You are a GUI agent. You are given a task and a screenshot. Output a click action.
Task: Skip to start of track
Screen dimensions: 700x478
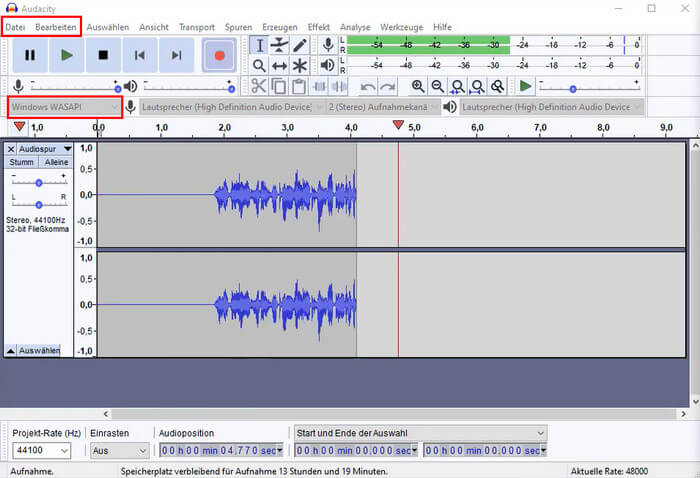140,55
